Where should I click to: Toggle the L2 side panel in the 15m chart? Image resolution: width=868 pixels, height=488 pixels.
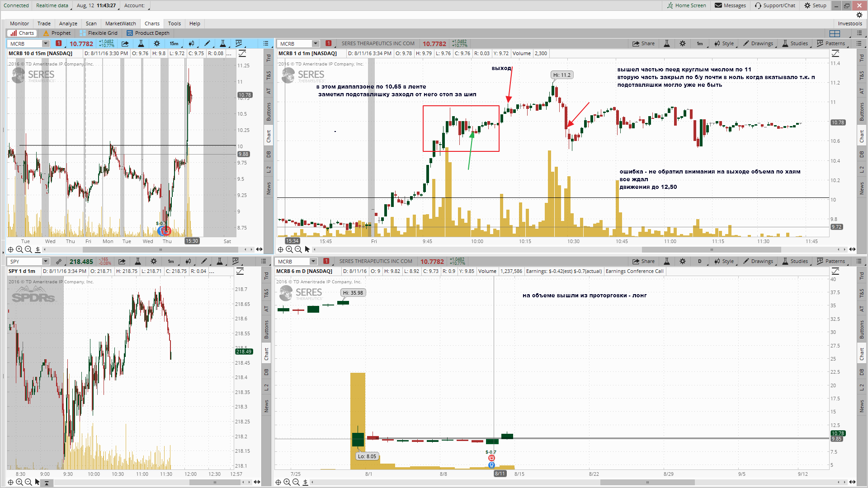[x=269, y=169]
